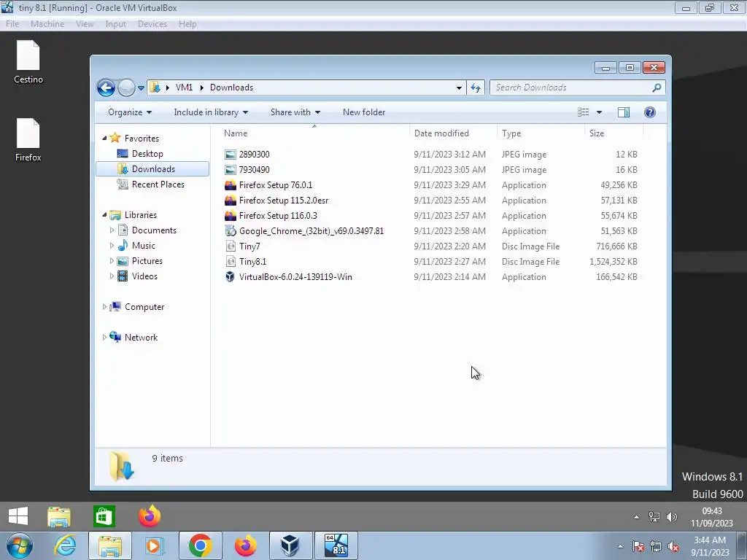Open Google Chrome on host taskbar
The height and width of the screenshot is (560, 747).
point(201,545)
